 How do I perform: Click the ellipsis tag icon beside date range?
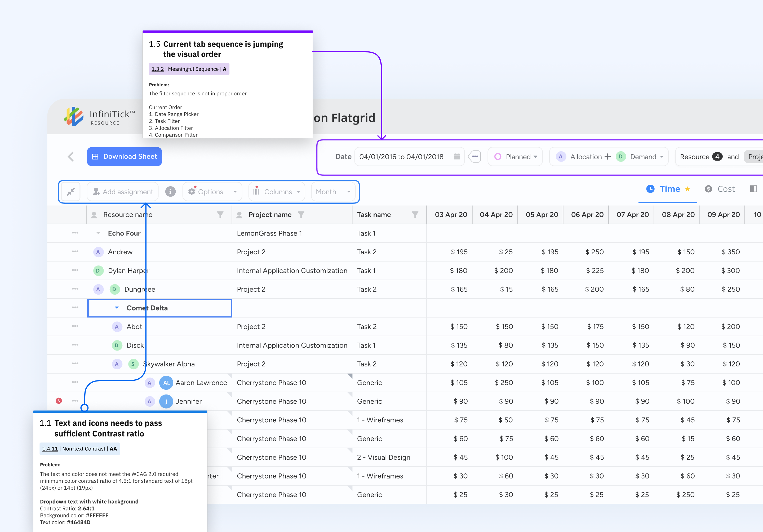474,157
